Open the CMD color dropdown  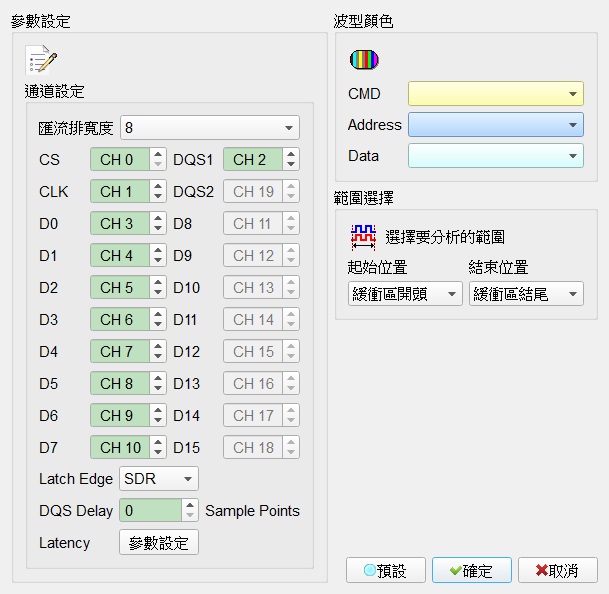tap(496, 94)
